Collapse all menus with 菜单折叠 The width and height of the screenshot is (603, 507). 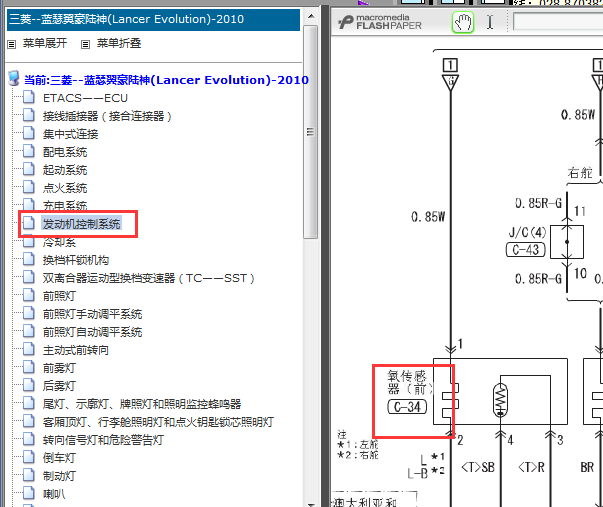(x=119, y=43)
